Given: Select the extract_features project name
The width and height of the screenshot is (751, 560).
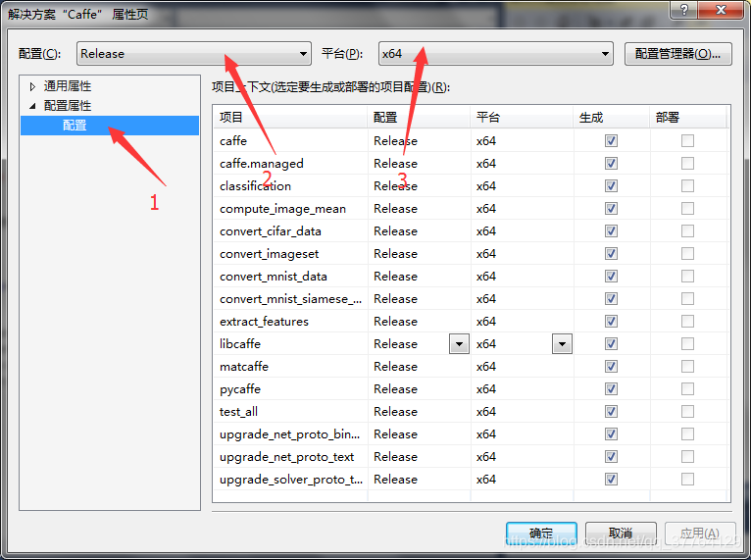Looking at the screenshot, I should [x=264, y=322].
